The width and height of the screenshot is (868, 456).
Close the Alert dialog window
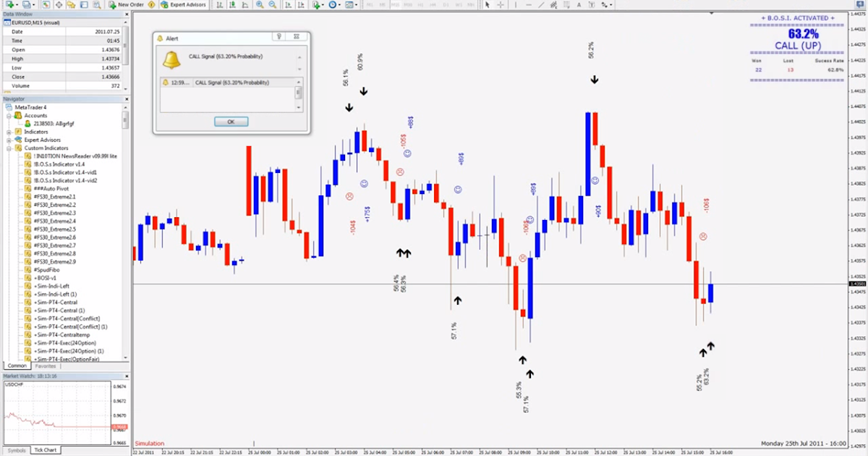(x=298, y=36)
